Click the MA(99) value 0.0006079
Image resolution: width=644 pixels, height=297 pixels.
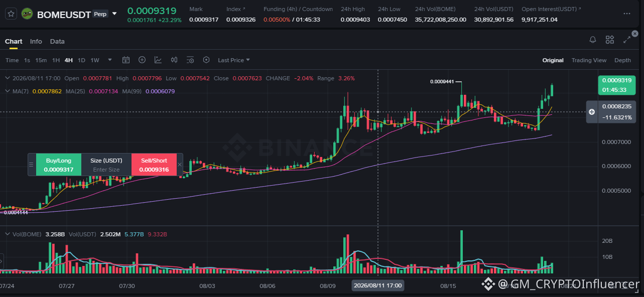(x=160, y=91)
